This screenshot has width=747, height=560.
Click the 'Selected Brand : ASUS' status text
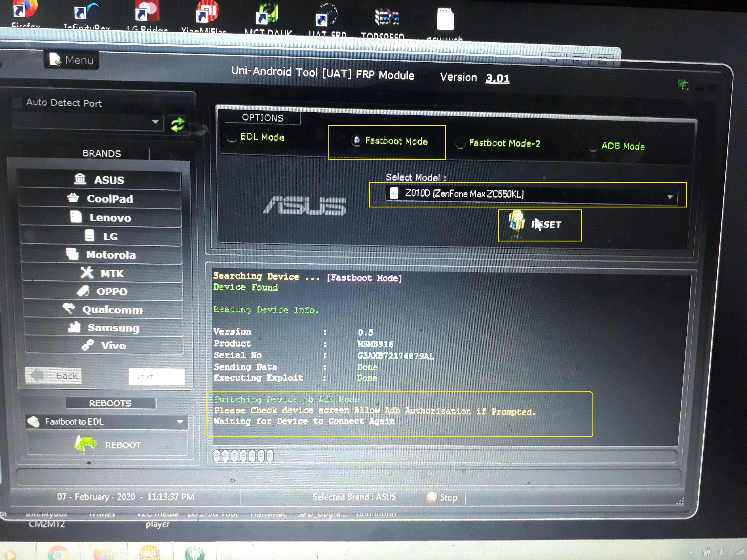point(354,497)
